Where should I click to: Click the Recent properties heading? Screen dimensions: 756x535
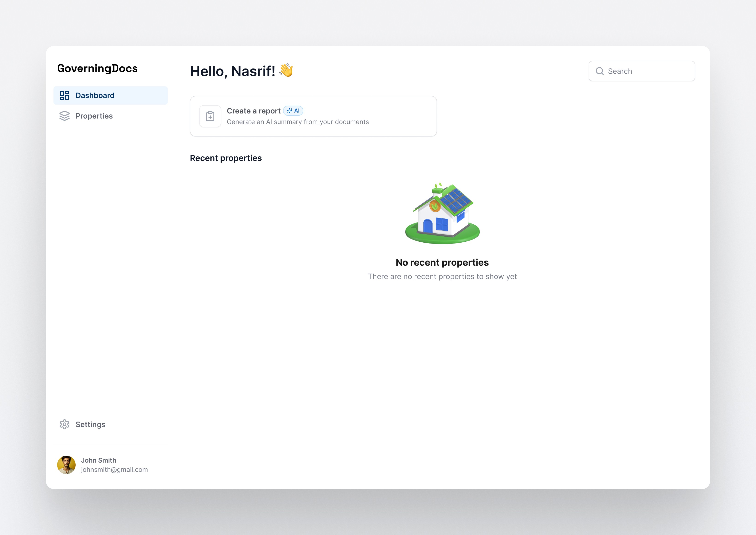pos(226,158)
